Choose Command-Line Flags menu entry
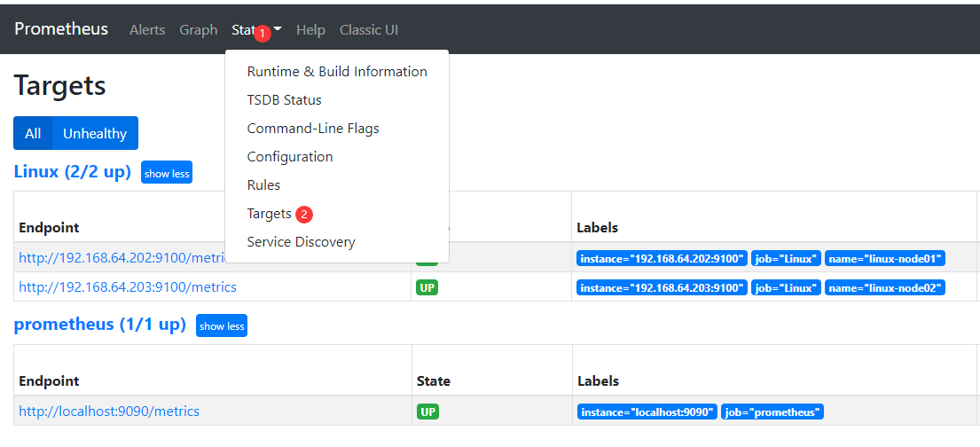 (313, 129)
